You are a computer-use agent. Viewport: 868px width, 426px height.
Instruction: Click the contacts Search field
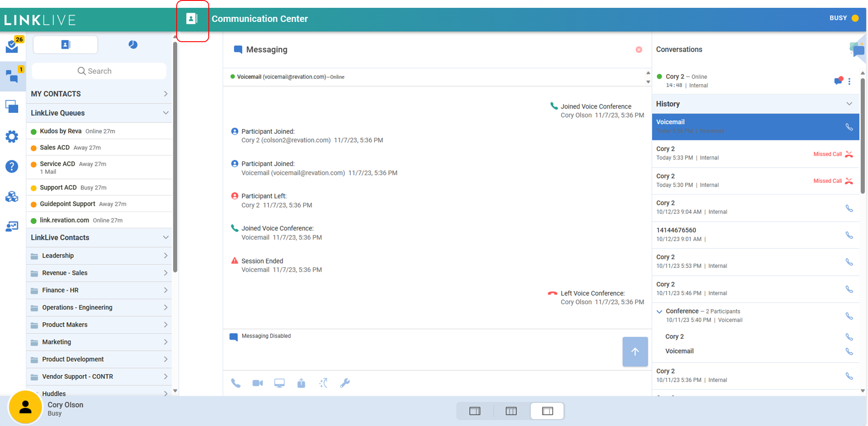pyautogui.click(x=99, y=71)
